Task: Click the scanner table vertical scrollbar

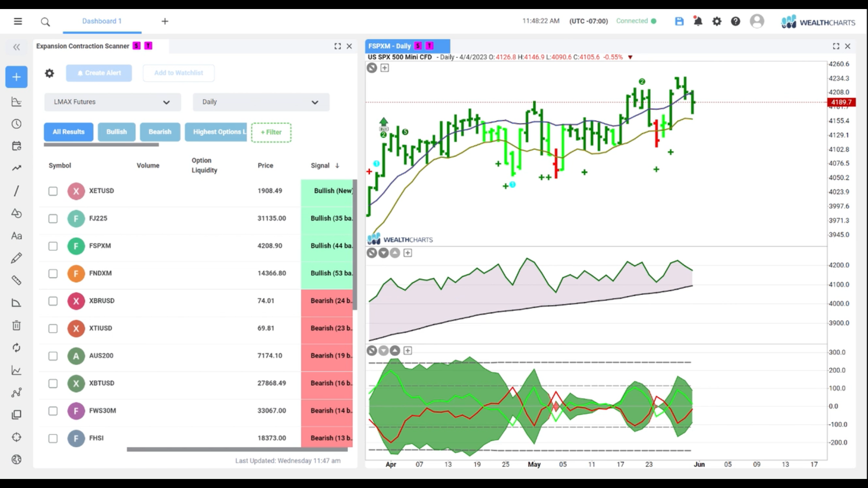Action: coord(355,245)
